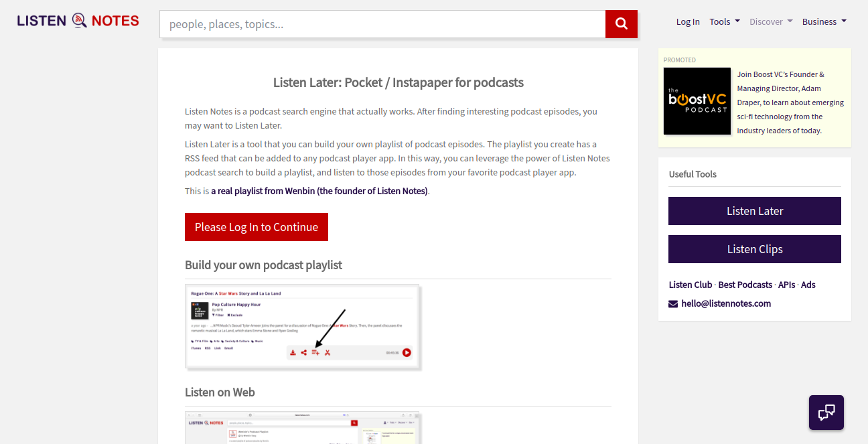Click the Useful Tools panel heading
The width and height of the screenshot is (868, 444).
pyautogui.click(x=693, y=174)
